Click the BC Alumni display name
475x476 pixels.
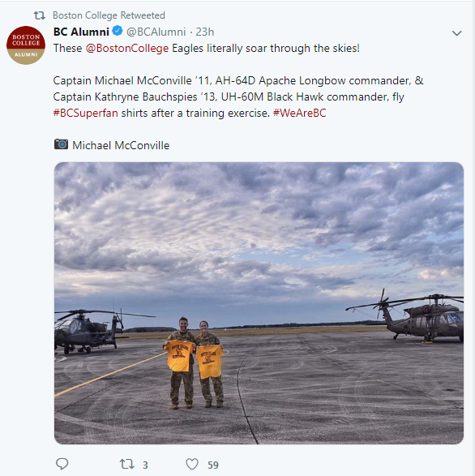tap(81, 32)
